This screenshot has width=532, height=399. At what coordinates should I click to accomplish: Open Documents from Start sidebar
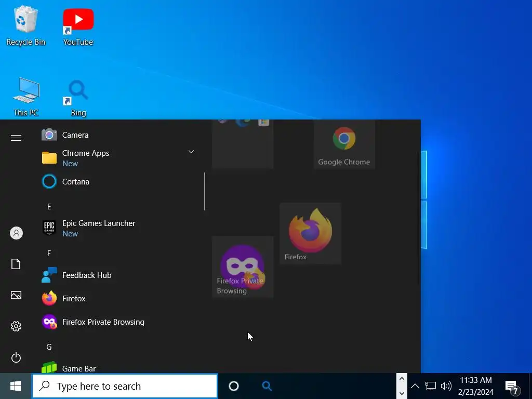pyautogui.click(x=16, y=263)
